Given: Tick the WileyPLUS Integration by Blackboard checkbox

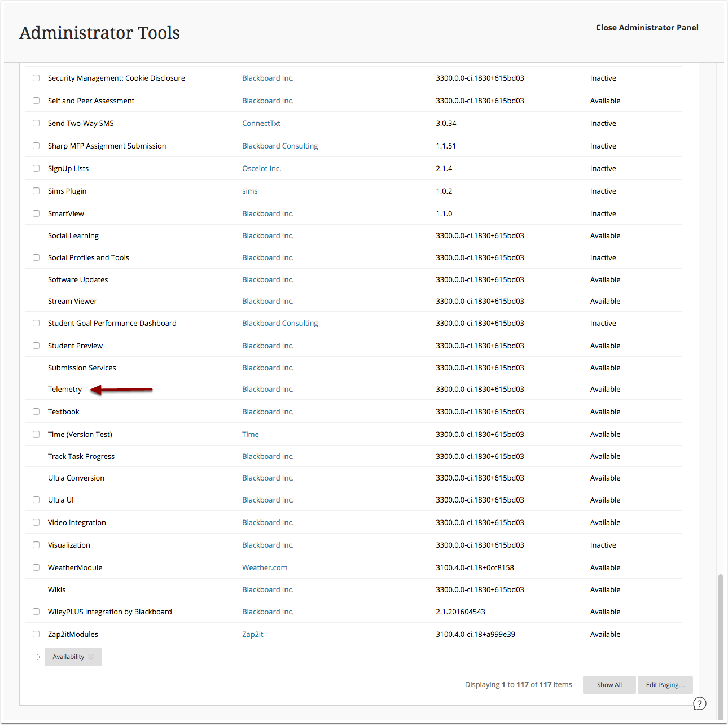Looking at the screenshot, I should click(x=36, y=612).
